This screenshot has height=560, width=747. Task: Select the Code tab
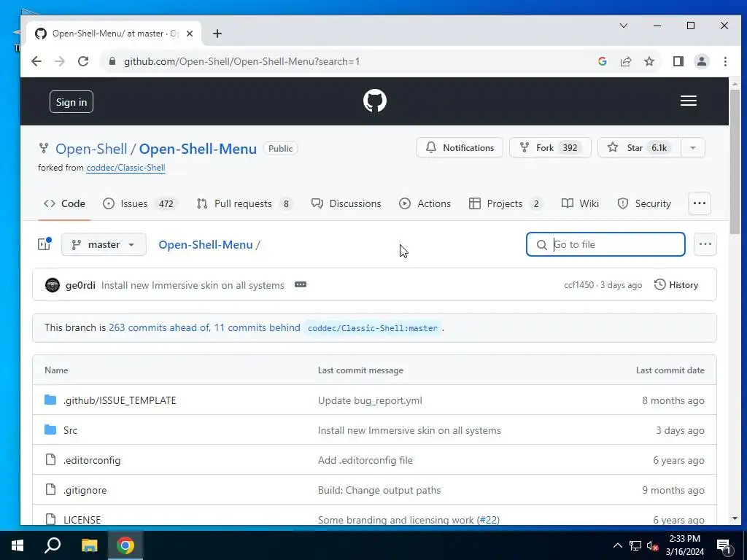(x=64, y=204)
